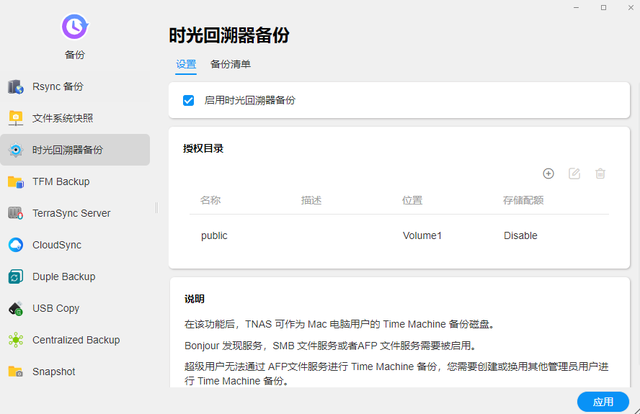Screen dimensions: 640x414
Task: Click the 说明 section heading
Action: click(x=194, y=299)
